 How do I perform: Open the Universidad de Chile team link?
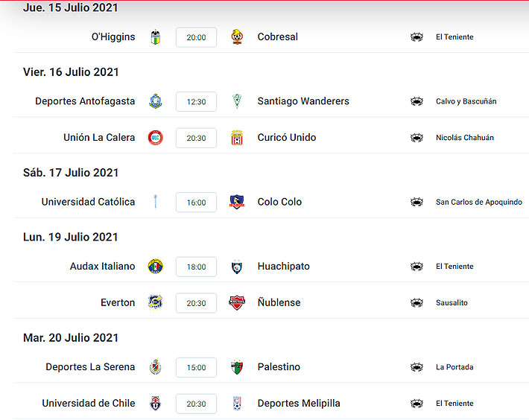tap(89, 403)
